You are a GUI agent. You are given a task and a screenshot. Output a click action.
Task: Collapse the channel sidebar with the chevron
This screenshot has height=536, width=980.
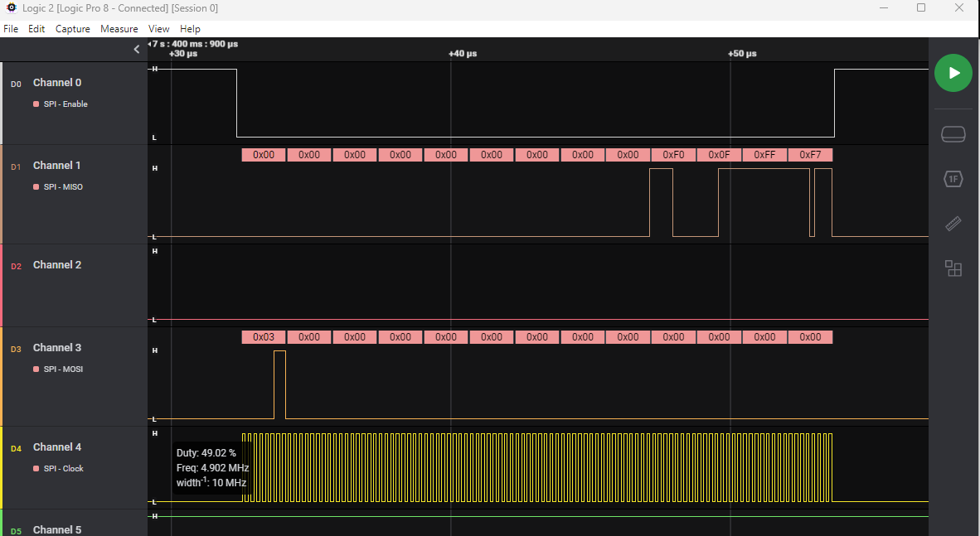(137, 49)
